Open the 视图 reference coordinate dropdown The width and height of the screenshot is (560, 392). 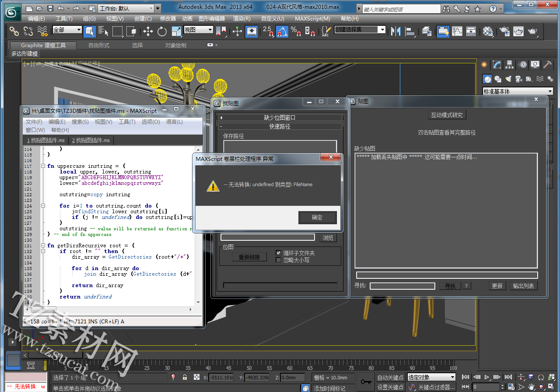tap(198, 30)
